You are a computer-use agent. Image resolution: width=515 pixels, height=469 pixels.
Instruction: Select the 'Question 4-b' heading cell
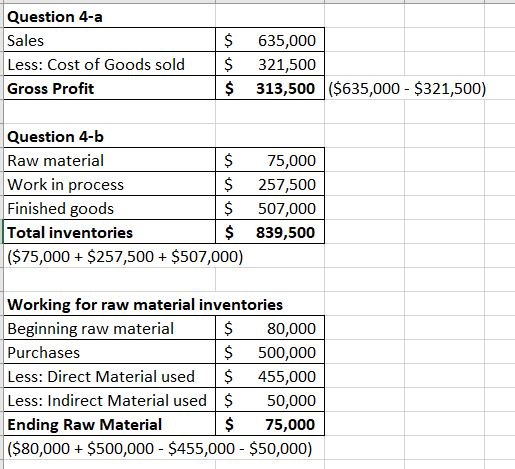[x=109, y=136]
